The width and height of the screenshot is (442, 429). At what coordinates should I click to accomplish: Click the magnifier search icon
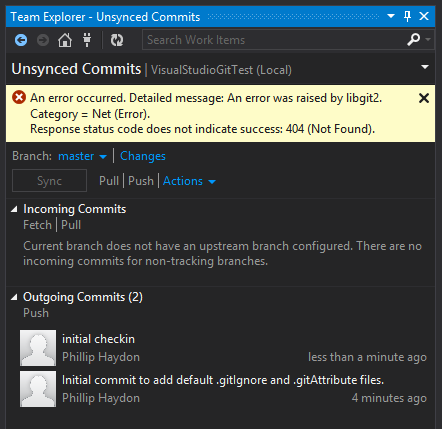click(414, 40)
